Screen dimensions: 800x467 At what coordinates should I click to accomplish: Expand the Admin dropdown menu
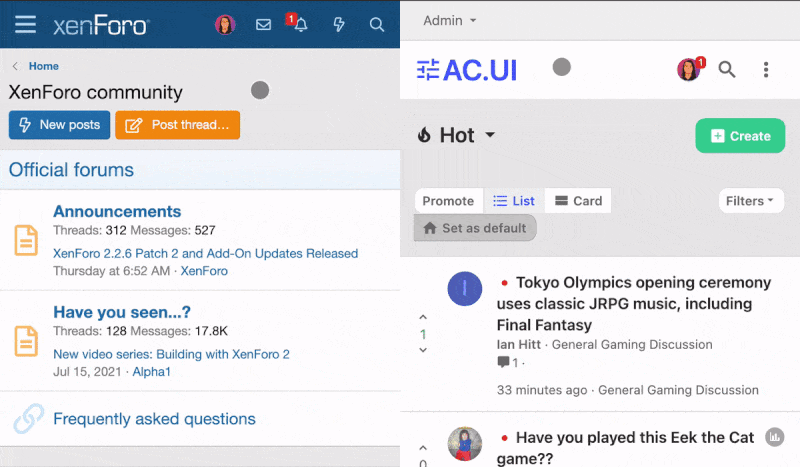pyautogui.click(x=449, y=20)
